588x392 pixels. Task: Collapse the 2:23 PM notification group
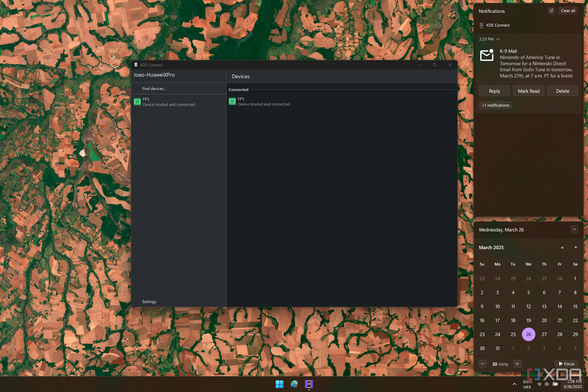498,39
